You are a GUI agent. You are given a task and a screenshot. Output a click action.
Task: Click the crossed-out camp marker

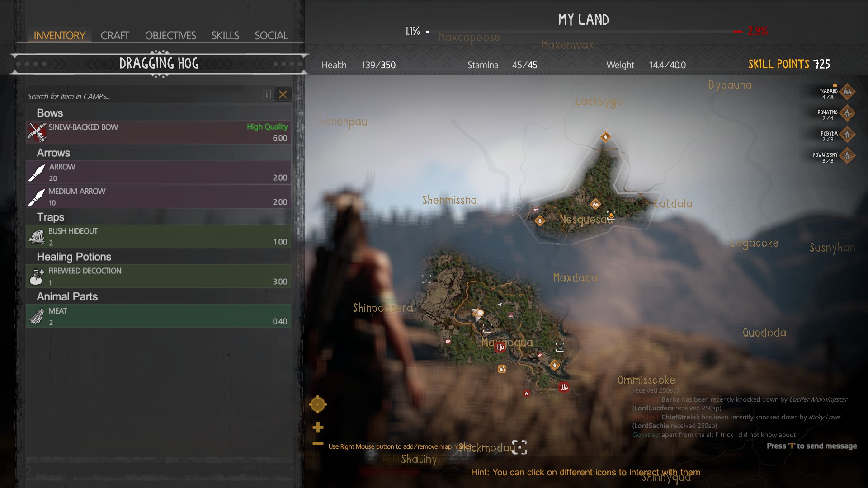pos(511,315)
